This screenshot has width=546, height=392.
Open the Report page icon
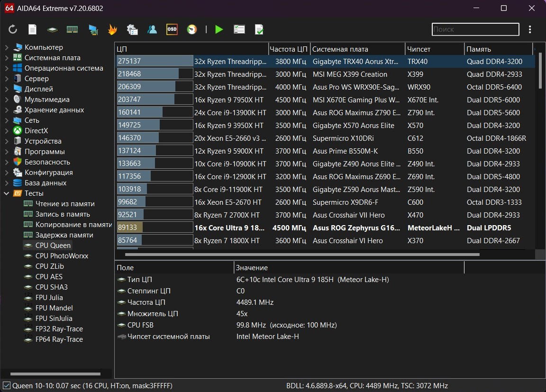tap(32, 29)
